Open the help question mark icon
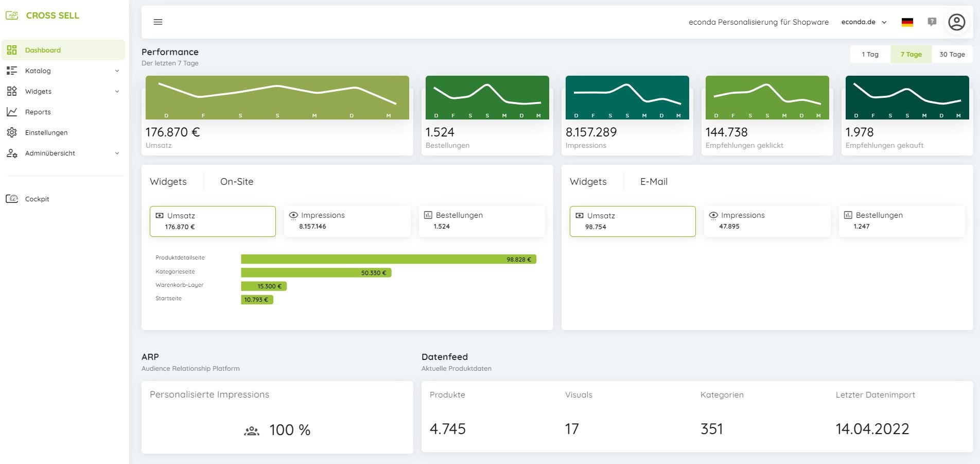Image resolution: width=980 pixels, height=464 pixels. 932,22
